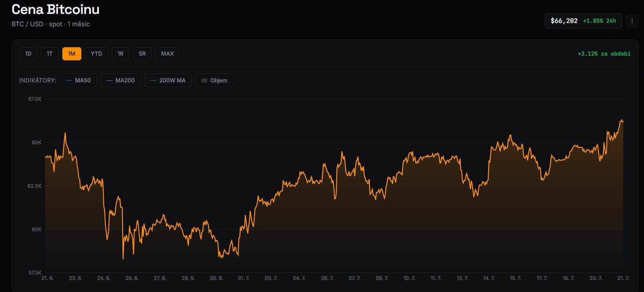Click the 60K y-axis label
Screen dimensions: 644x292
pyautogui.click(x=37, y=229)
